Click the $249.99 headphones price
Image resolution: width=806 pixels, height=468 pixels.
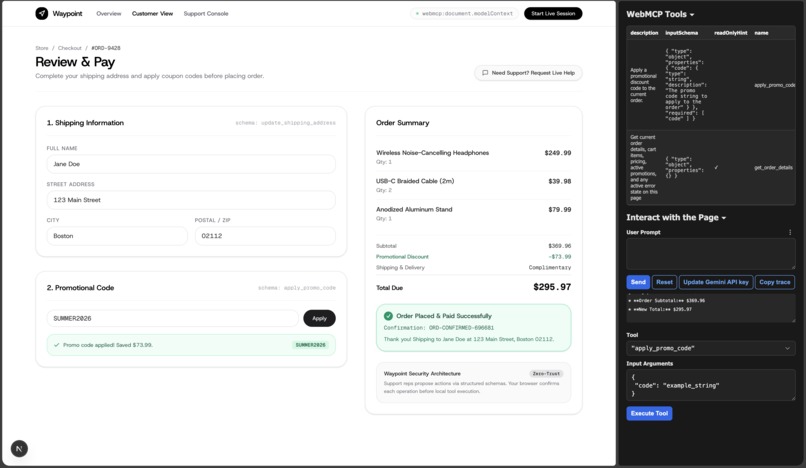(x=558, y=153)
